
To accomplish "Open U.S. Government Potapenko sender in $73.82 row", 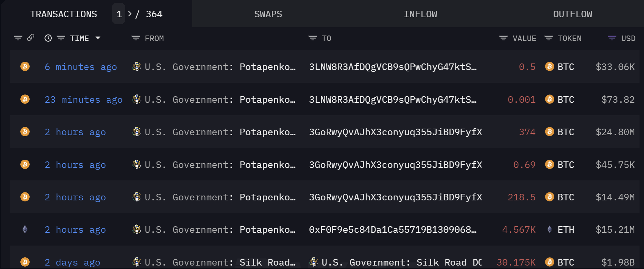I will 220,99.
